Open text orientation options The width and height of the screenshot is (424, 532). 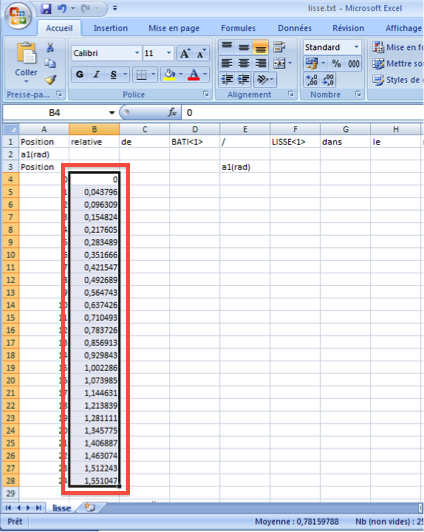tap(265, 80)
